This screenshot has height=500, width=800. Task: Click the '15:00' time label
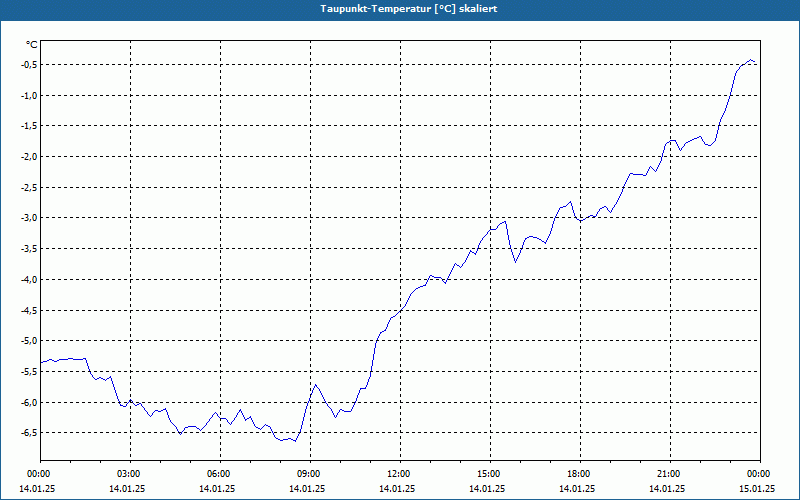pyautogui.click(x=490, y=474)
